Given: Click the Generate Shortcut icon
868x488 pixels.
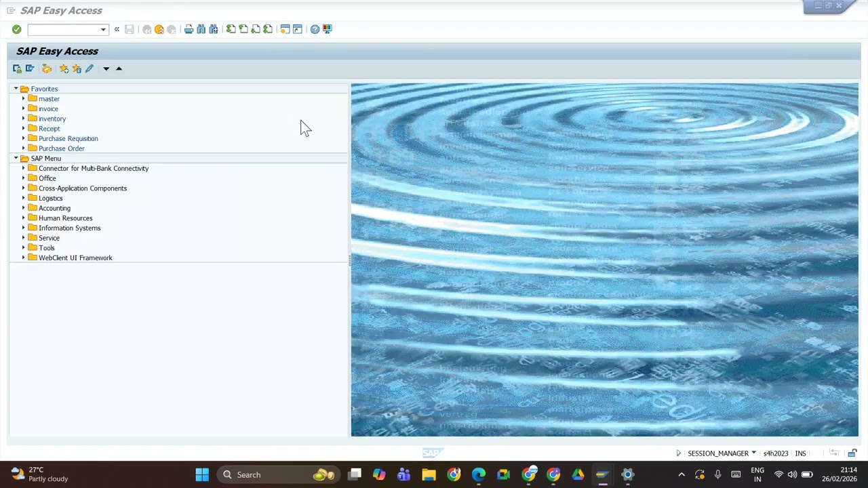Looking at the screenshot, I should (298, 29).
